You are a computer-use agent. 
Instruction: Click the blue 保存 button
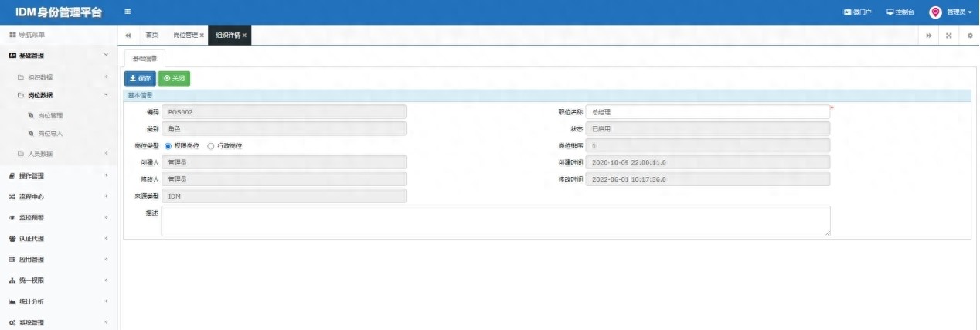(x=140, y=78)
